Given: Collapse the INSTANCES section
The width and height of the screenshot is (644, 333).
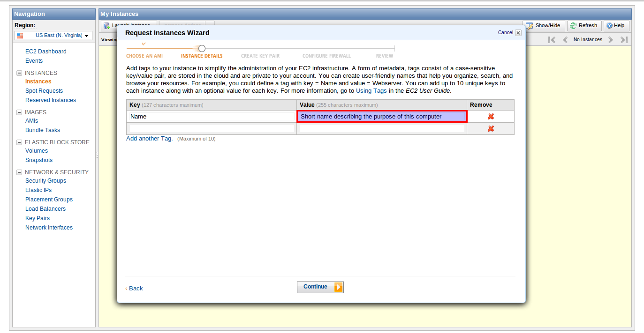Looking at the screenshot, I should point(19,73).
